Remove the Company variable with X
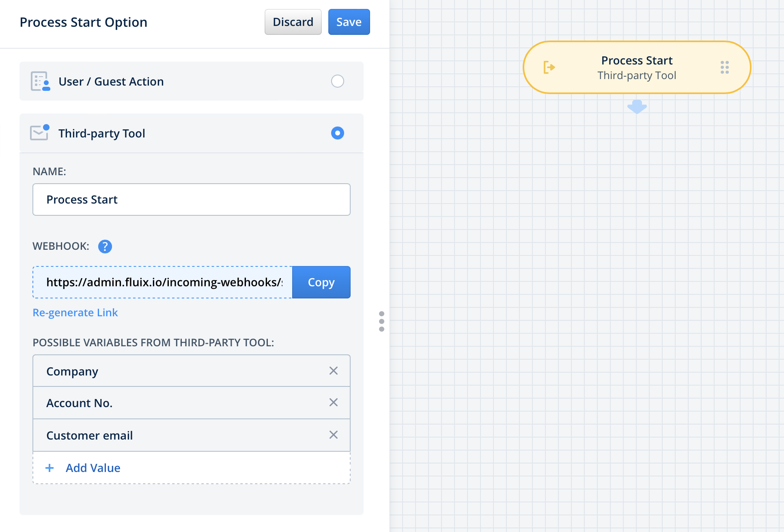 pos(334,371)
